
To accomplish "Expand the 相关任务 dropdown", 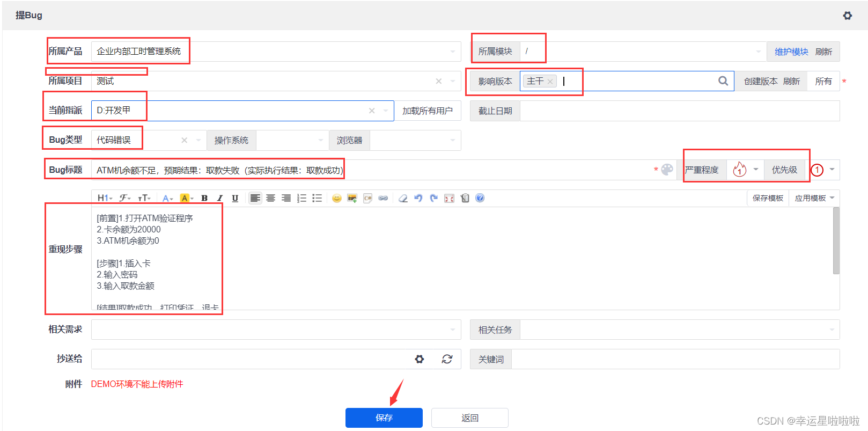I will click(832, 330).
